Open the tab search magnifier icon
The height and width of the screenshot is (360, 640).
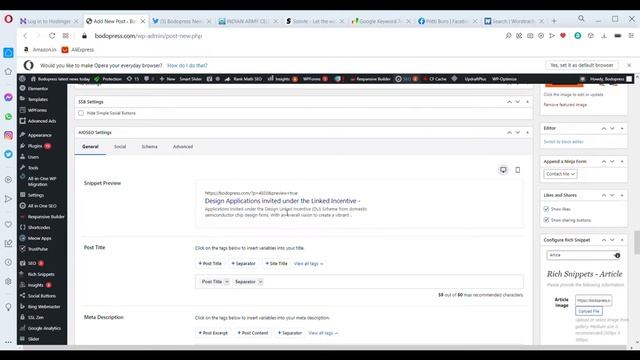(x=581, y=19)
